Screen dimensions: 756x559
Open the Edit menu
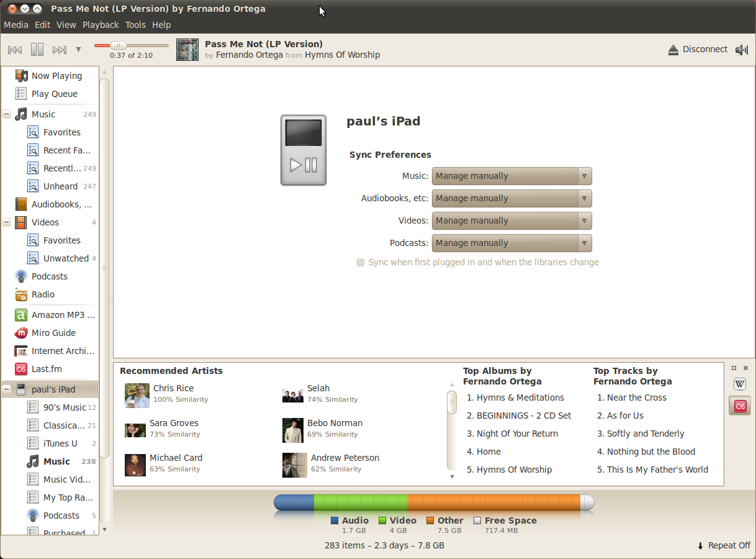(42, 25)
